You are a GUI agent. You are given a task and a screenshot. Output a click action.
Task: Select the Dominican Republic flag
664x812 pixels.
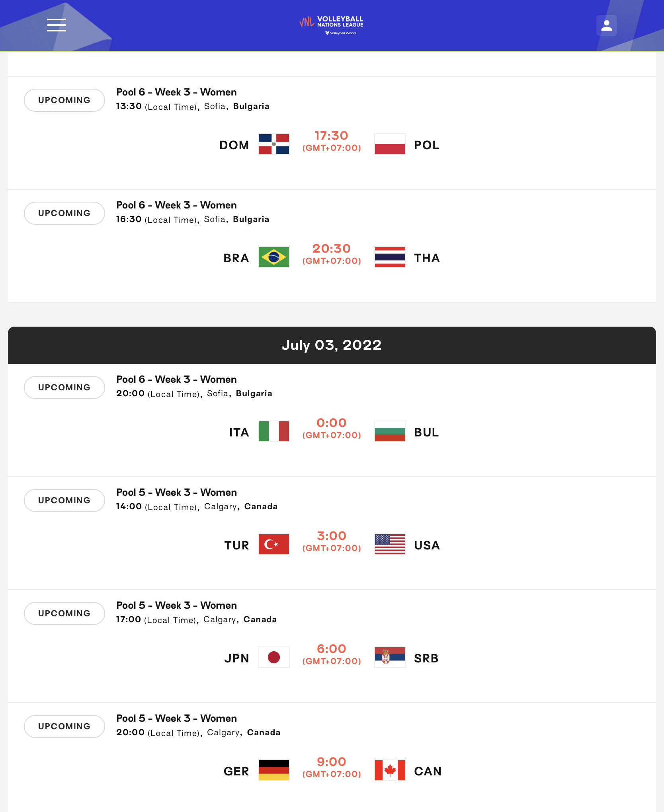coord(274,144)
